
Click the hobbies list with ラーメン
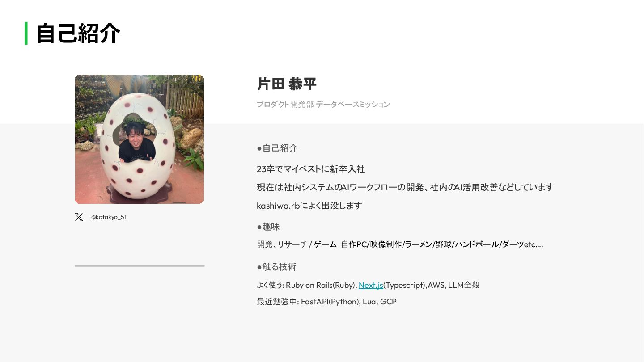pyautogui.click(x=400, y=244)
